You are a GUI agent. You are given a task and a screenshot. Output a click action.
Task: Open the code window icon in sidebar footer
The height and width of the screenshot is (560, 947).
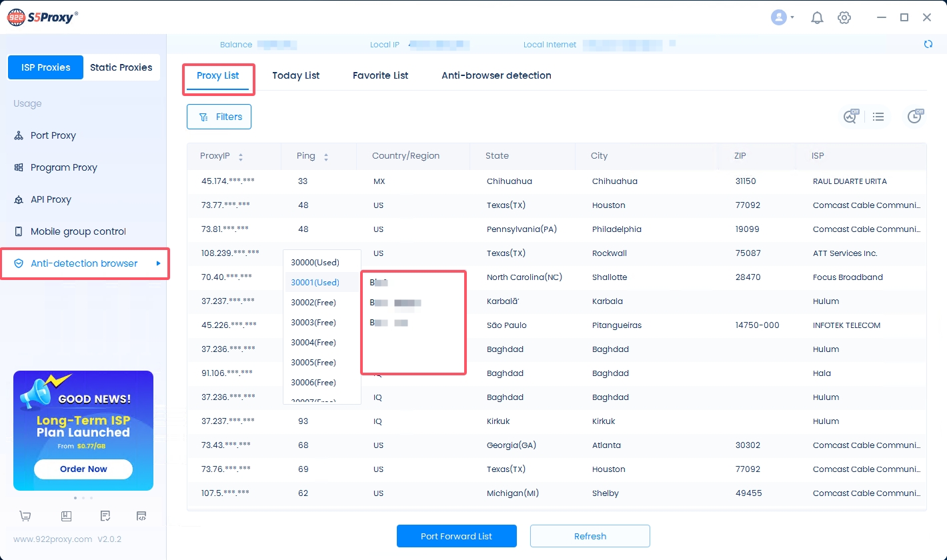click(141, 516)
